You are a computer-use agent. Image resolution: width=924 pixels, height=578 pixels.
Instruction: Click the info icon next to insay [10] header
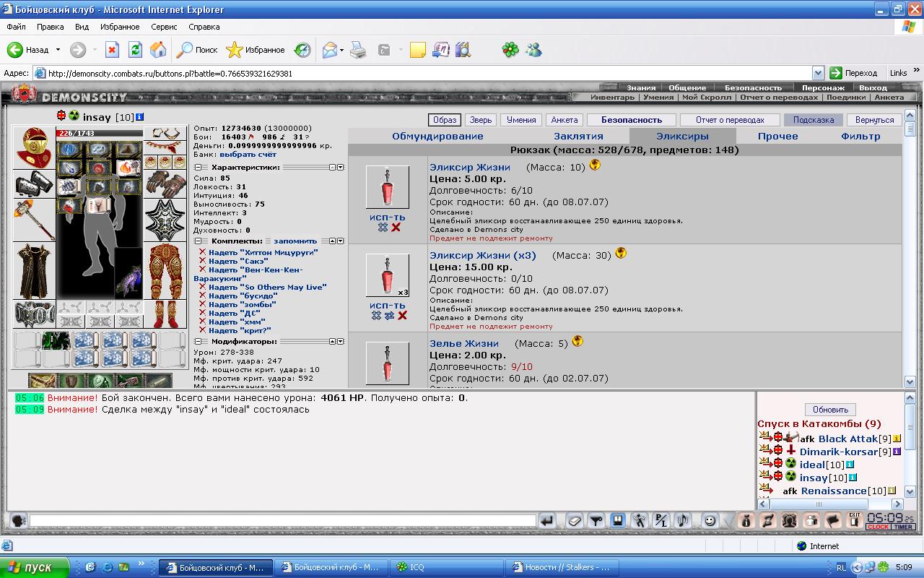(139, 116)
